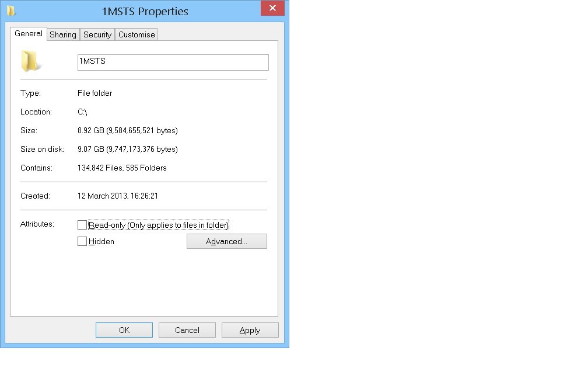The image size is (588, 368).
Task: Click the size value '8.92 GB (9,584,655,521 bytes)'
Action: point(128,131)
